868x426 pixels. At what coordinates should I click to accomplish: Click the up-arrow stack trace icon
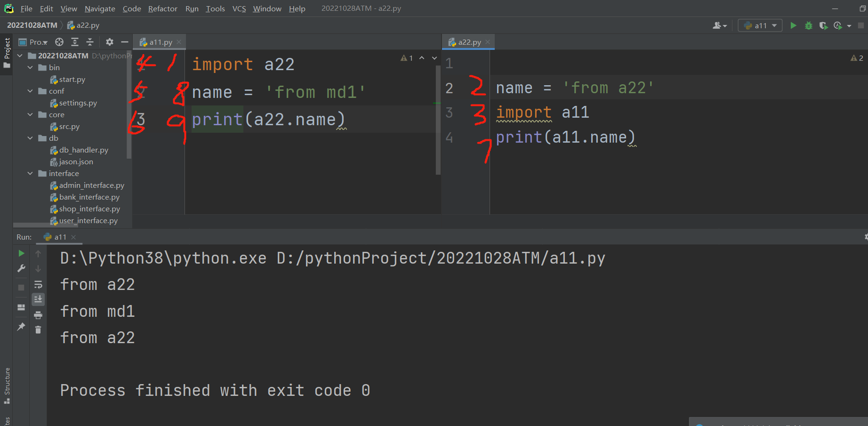click(38, 254)
